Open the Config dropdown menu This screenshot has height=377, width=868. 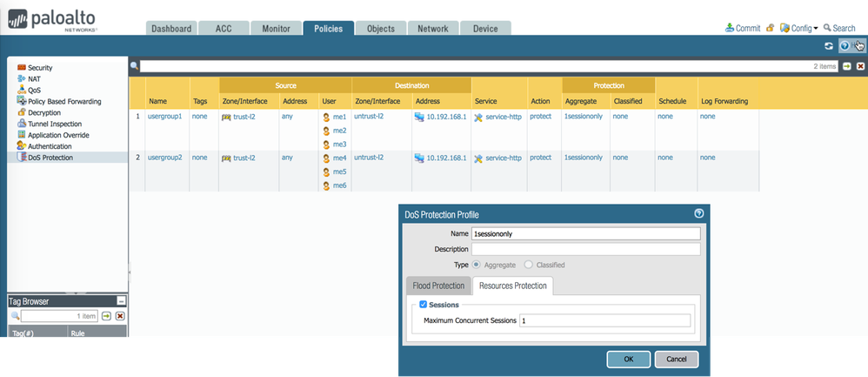coord(800,28)
